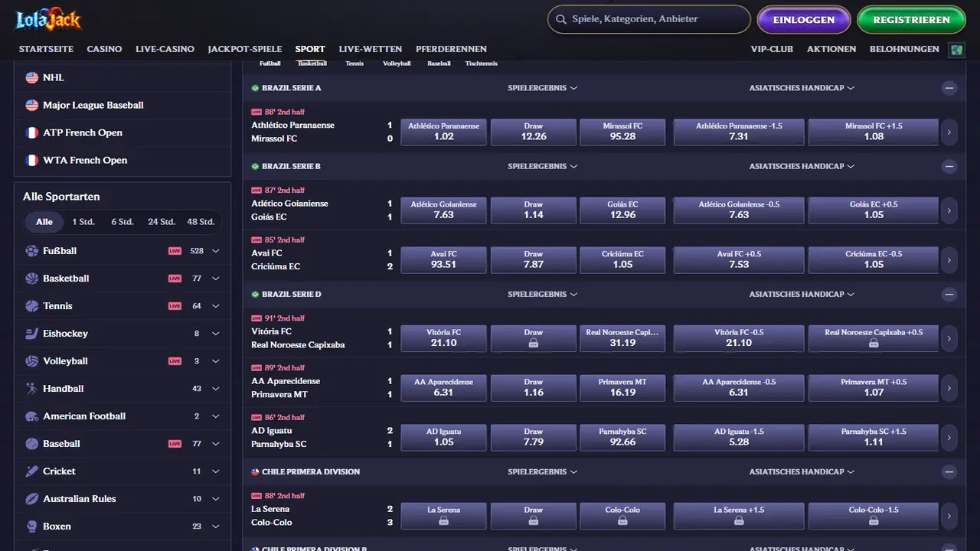Image resolution: width=980 pixels, height=551 pixels.
Task: Select the 48 Std. time filter
Action: coord(201,222)
